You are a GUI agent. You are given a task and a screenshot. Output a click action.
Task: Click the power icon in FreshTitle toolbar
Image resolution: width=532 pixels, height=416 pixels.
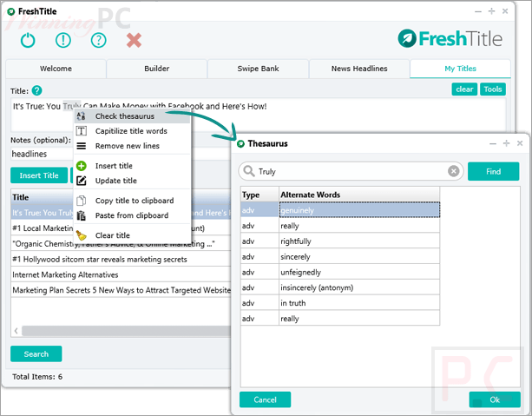(x=28, y=41)
